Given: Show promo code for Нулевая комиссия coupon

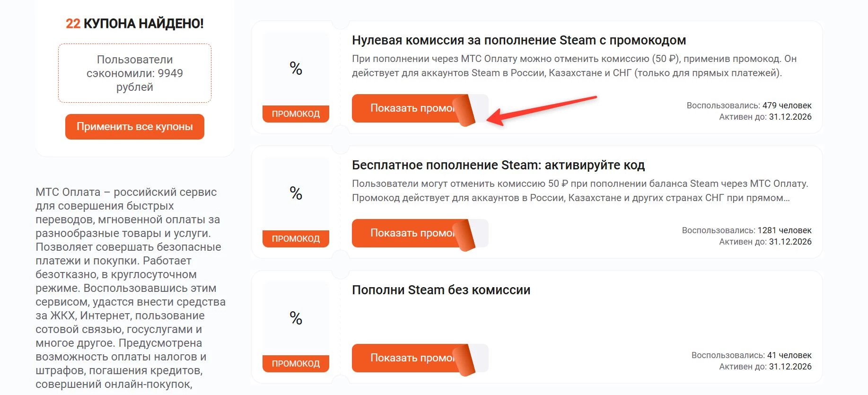Looking at the screenshot, I should 420,108.
